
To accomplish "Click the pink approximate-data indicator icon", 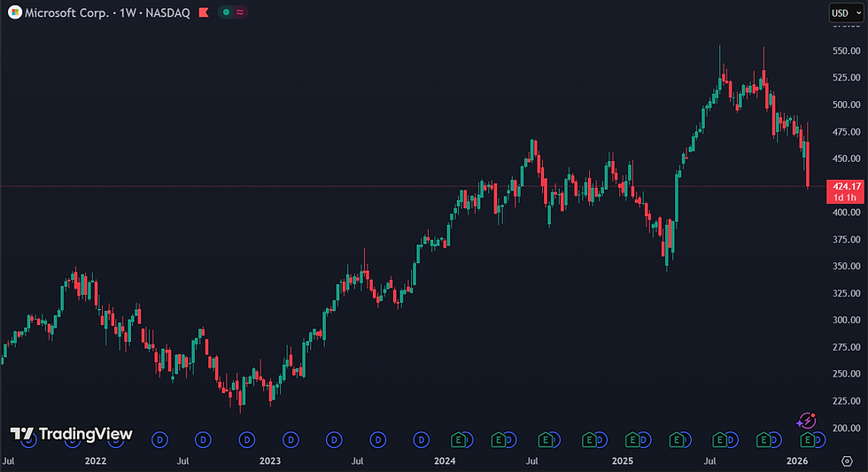I will pyautogui.click(x=240, y=12).
